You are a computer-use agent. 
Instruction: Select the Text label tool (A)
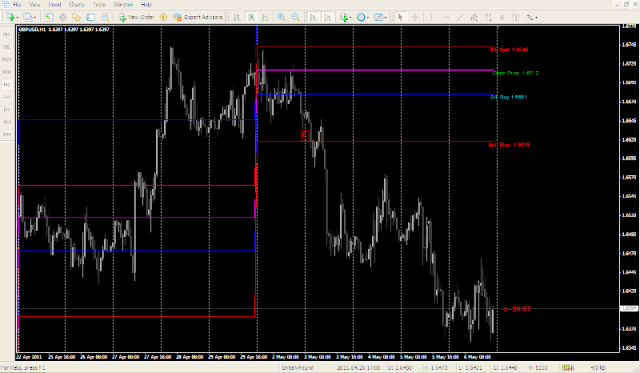502,17
